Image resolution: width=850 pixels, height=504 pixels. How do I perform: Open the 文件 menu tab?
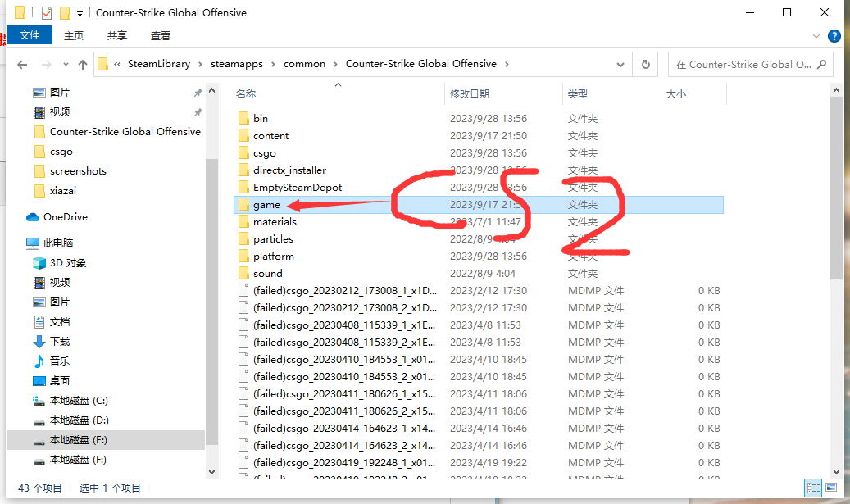click(x=30, y=35)
